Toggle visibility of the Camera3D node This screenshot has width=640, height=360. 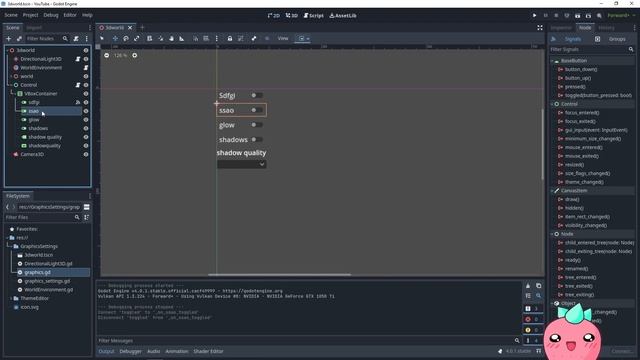[x=86, y=154]
